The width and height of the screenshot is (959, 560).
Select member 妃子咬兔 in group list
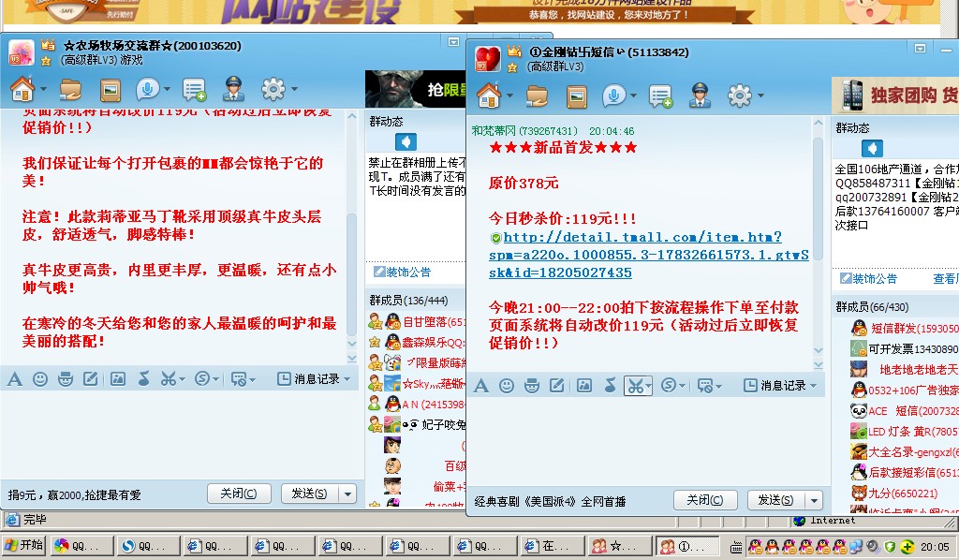pyautogui.click(x=417, y=424)
